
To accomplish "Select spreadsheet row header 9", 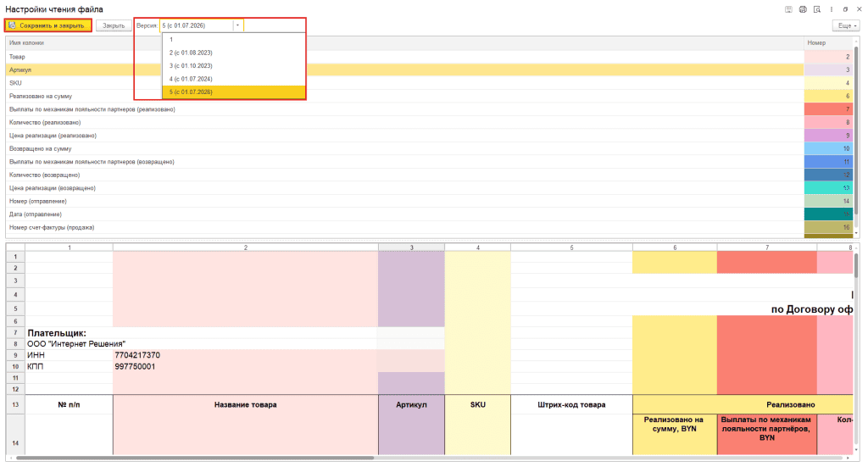I will [x=15, y=355].
